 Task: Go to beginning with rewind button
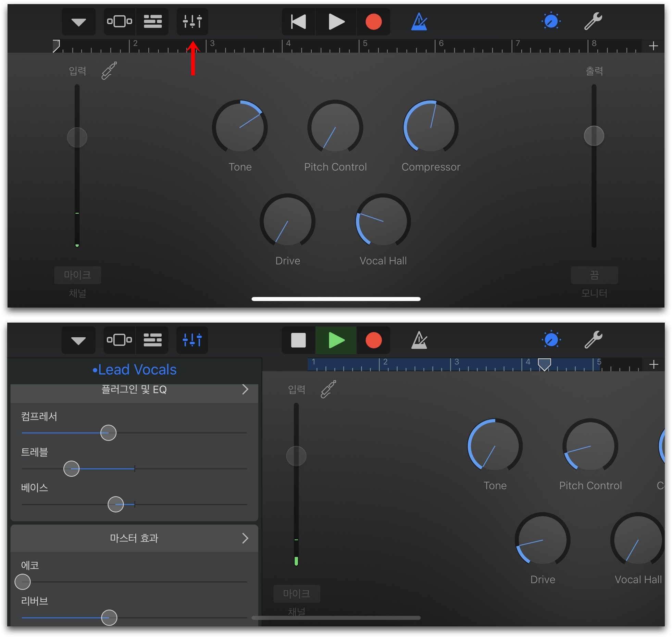(x=298, y=22)
